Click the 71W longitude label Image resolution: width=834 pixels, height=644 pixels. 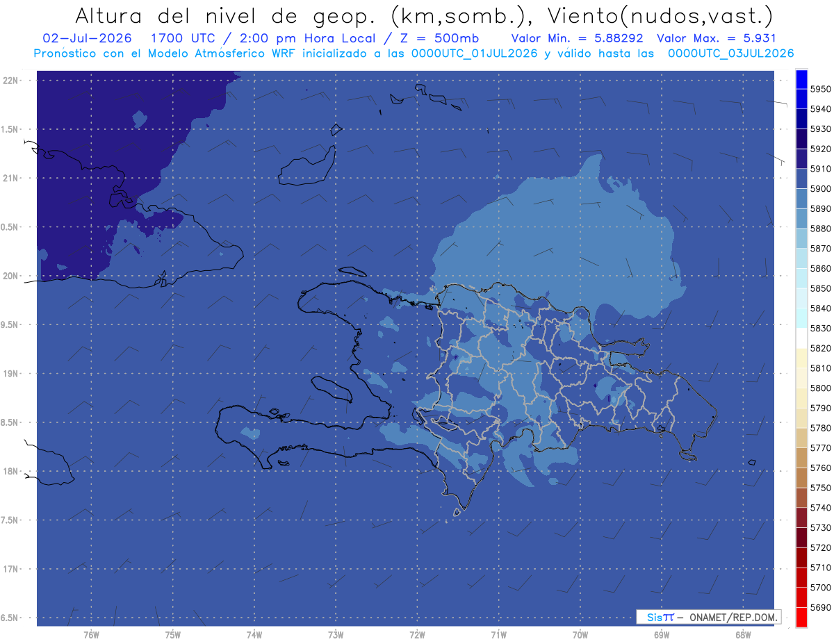[x=498, y=634]
